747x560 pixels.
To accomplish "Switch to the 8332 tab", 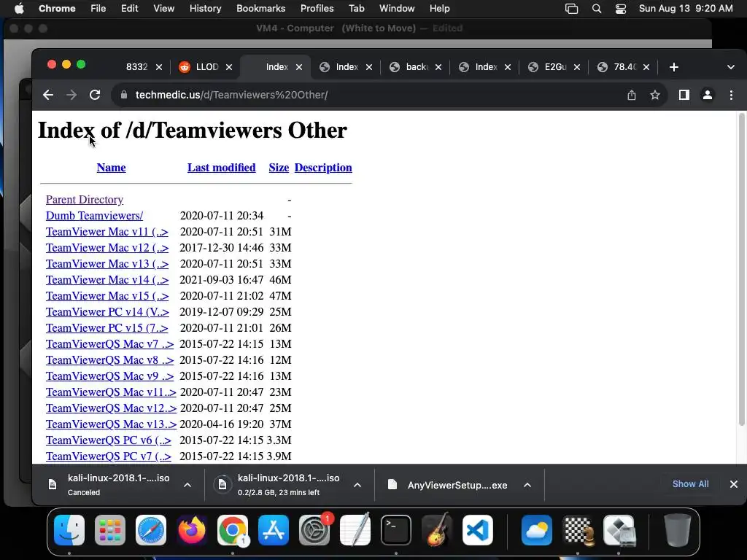I will coord(136,67).
